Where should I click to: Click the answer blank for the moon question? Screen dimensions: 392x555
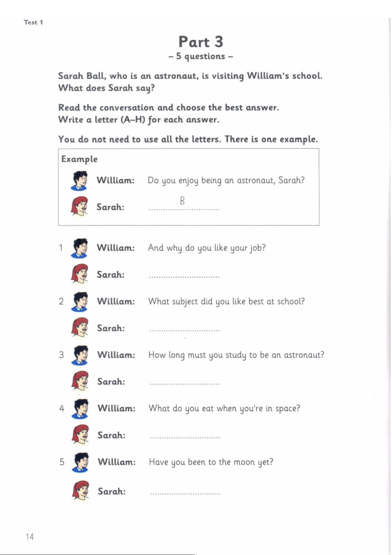pyautogui.click(x=185, y=493)
